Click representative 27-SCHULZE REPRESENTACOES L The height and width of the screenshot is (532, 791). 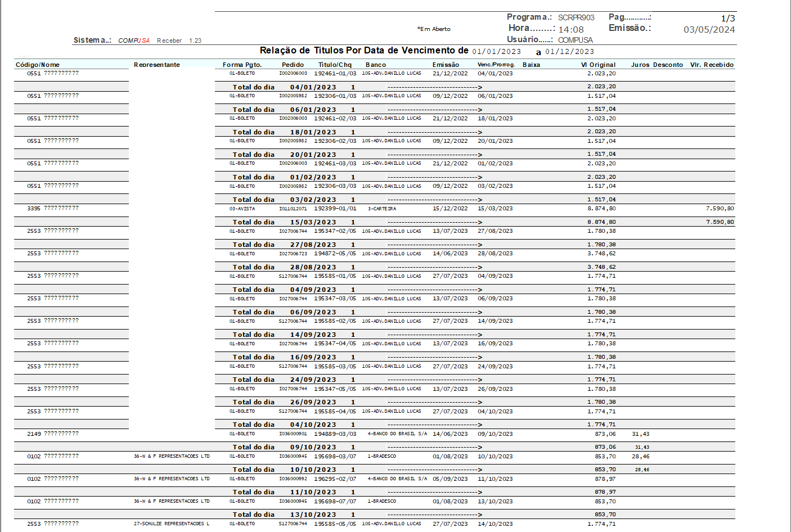172,524
